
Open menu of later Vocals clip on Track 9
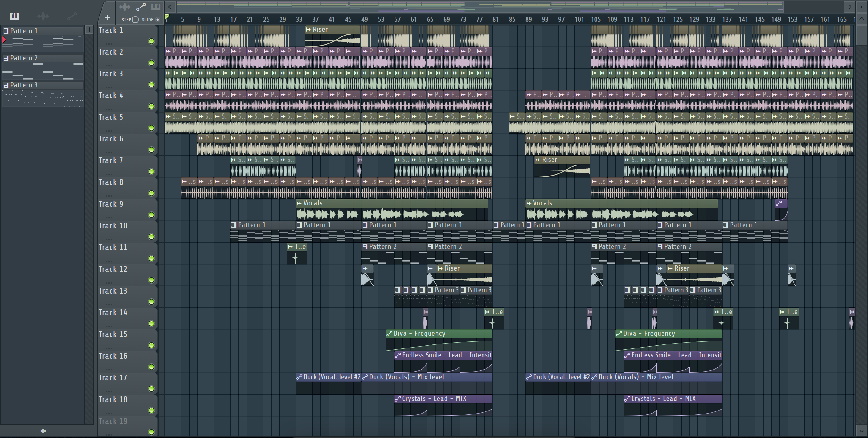pyautogui.click(x=529, y=203)
